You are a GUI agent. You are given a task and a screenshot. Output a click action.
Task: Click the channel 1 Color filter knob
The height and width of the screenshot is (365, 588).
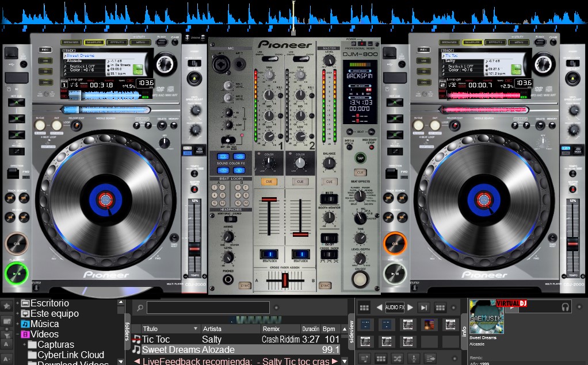(x=269, y=163)
